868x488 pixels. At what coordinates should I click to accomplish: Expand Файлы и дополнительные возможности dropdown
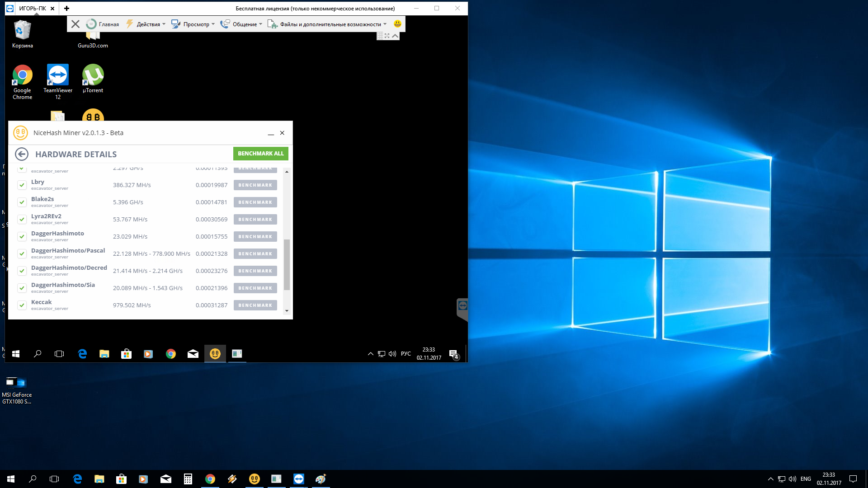330,24
